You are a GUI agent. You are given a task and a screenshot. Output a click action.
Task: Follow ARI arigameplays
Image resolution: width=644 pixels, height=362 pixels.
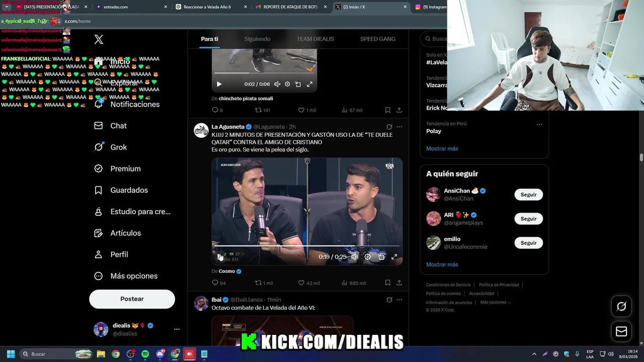click(528, 219)
